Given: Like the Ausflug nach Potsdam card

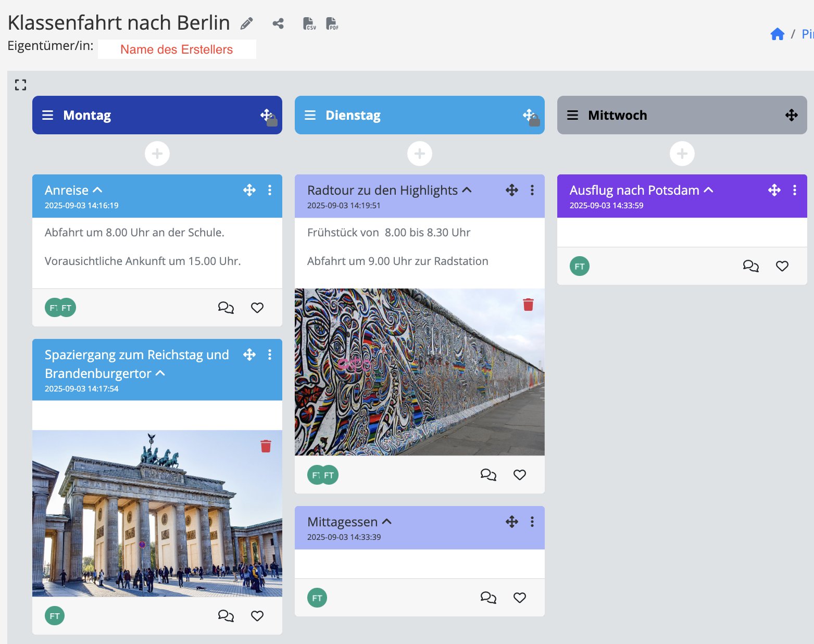Looking at the screenshot, I should (x=782, y=266).
